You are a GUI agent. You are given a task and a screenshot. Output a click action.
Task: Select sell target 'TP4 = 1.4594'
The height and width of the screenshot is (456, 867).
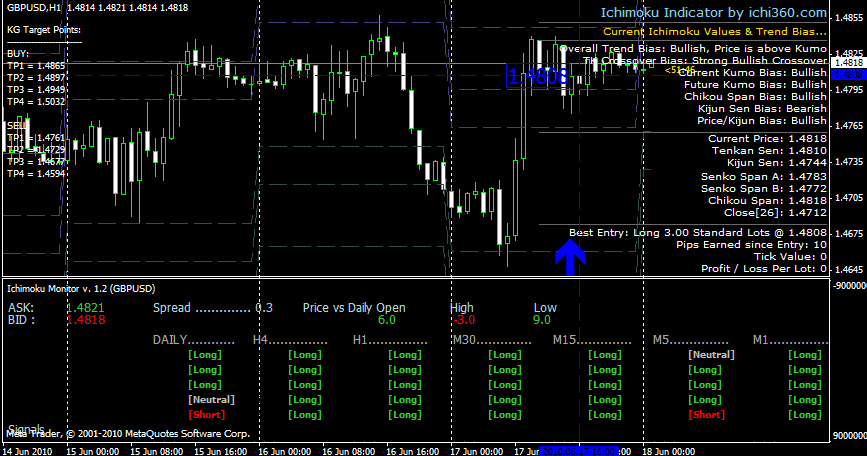[x=36, y=174]
